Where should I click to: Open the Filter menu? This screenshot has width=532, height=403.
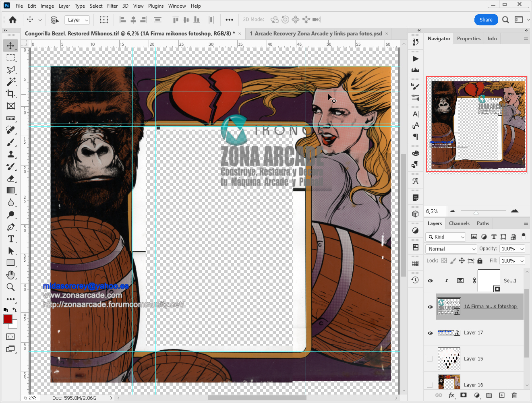tap(112, 6)
